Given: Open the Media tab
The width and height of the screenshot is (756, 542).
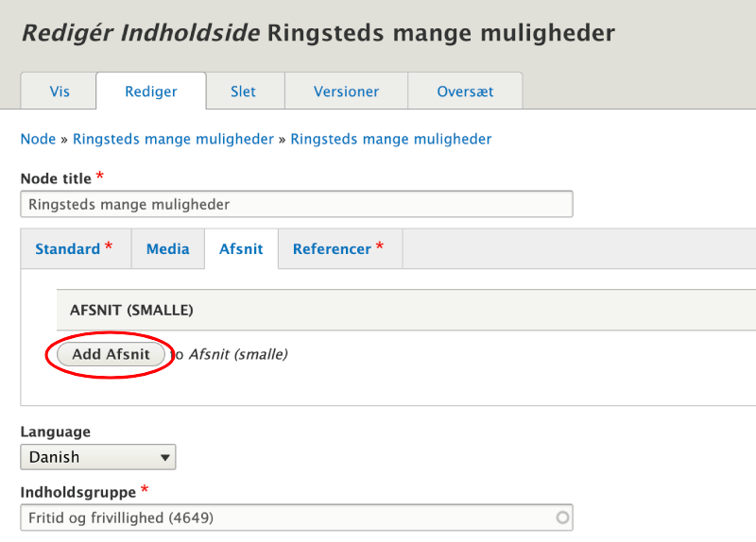Looking at the screenshot, I should [x=167, y=249].
